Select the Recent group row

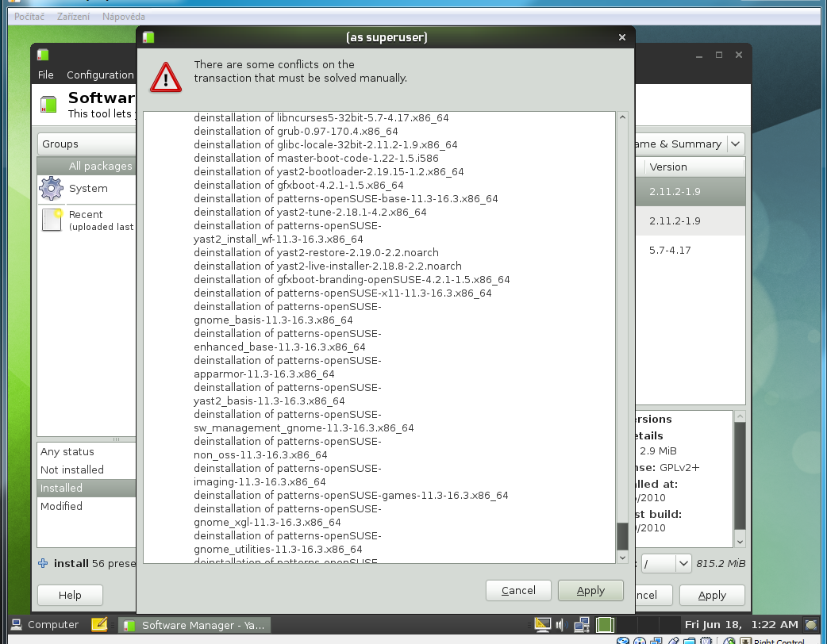(87, 220)
